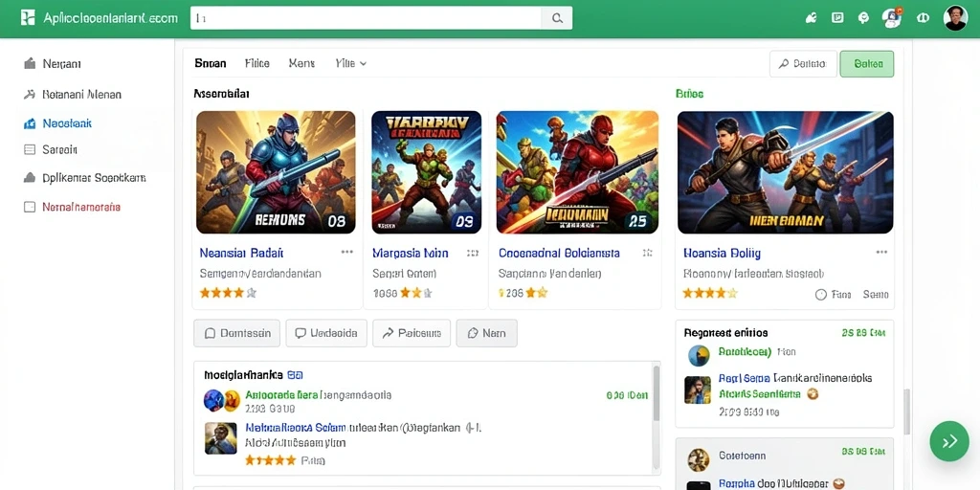Click the Paioaune share button
The height and width of the screenshot is (490, 980).
pyautogui.click(x=412, y=333)
